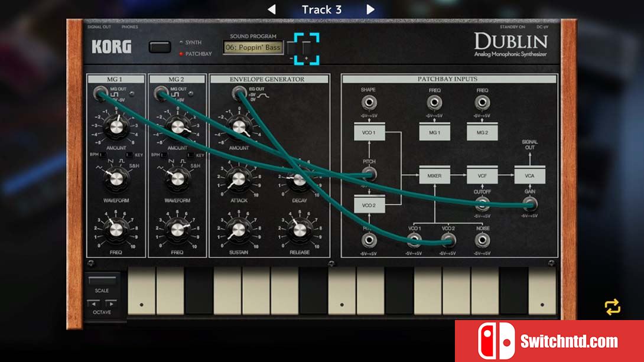Click the VCO 2 block

tap(369, 204)
